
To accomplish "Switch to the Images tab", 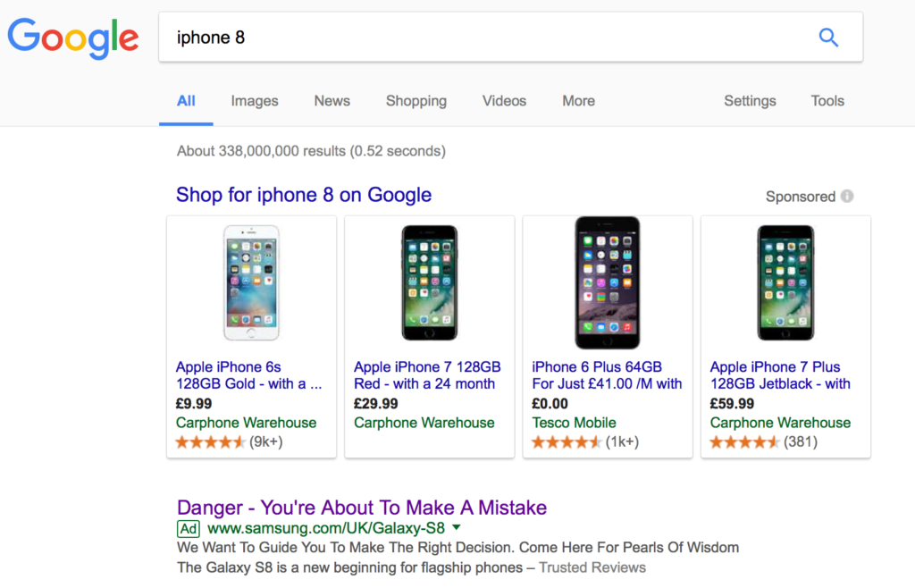I will (x=255, y=101).
